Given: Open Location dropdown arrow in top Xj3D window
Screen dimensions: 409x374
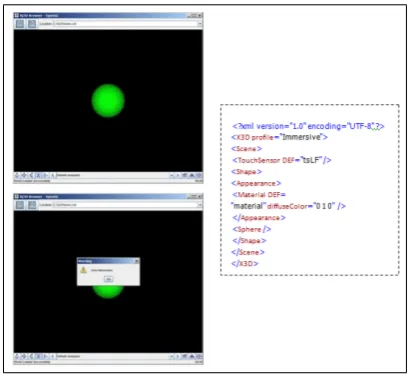Looking at the screenshot, I should pyautogui.click(x=200, y=24).
